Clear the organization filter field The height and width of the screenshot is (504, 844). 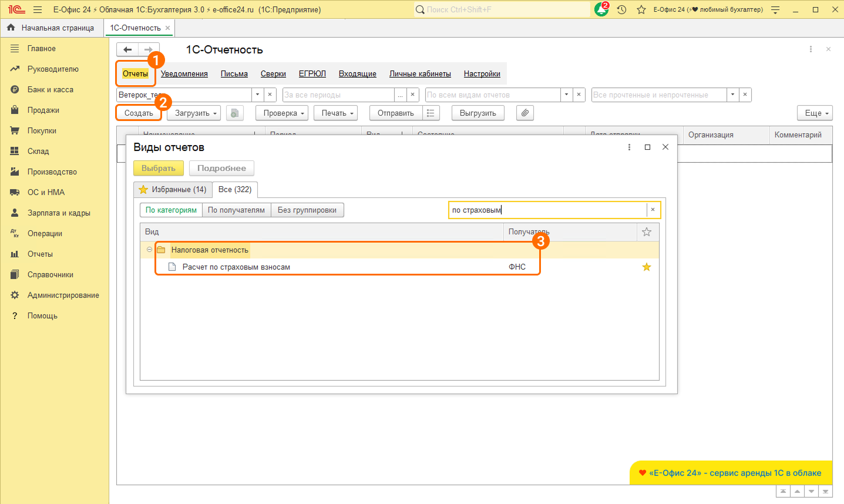click(270, 95)
